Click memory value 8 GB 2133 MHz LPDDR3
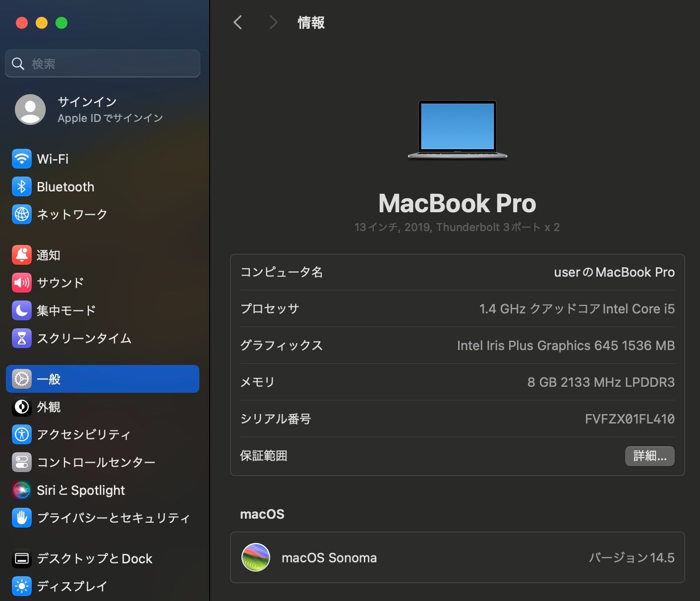 (x=601, y=382)
